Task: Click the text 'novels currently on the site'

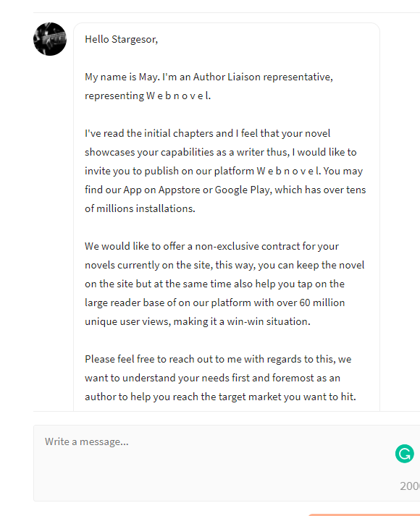Action: (x=148, y=266)
